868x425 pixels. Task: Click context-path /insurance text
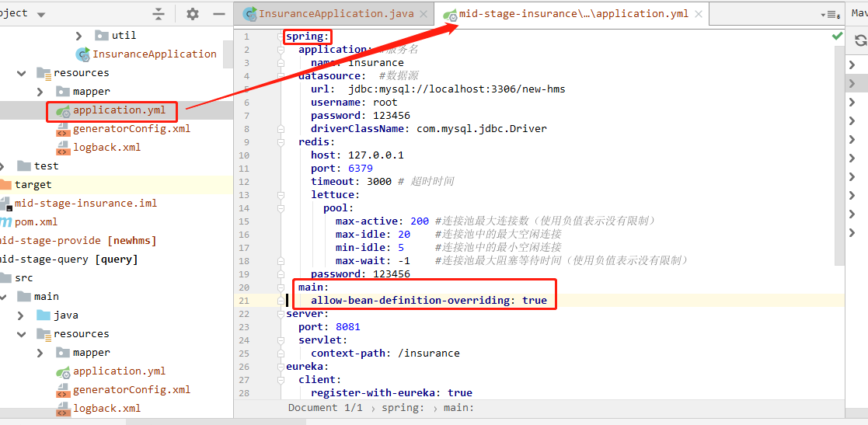point(385,353)
